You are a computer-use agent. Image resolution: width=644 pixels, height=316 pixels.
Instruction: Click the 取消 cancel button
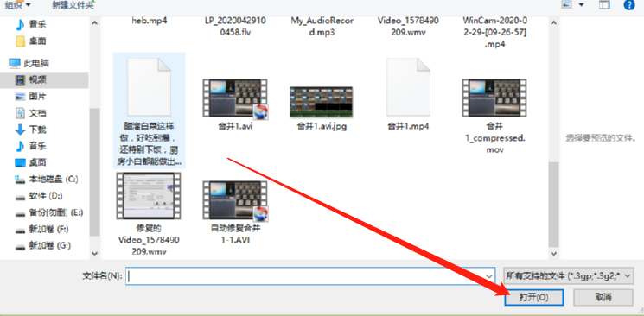click(x=603, y=297)
